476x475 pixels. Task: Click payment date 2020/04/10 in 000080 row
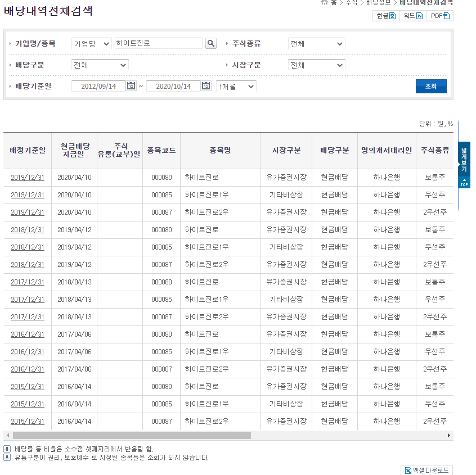(74, 178)
